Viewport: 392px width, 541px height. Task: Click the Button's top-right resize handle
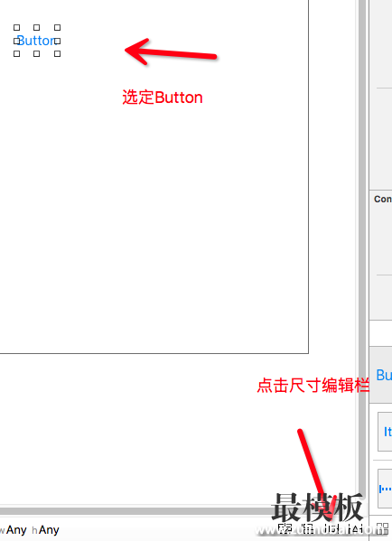point(57,27)
